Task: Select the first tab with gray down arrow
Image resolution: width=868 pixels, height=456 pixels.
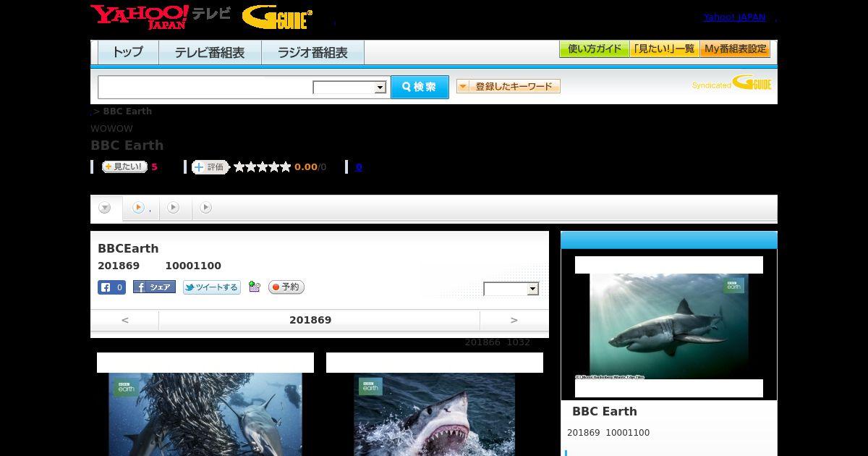Action: pyautogui.click(x=106, y=208)
